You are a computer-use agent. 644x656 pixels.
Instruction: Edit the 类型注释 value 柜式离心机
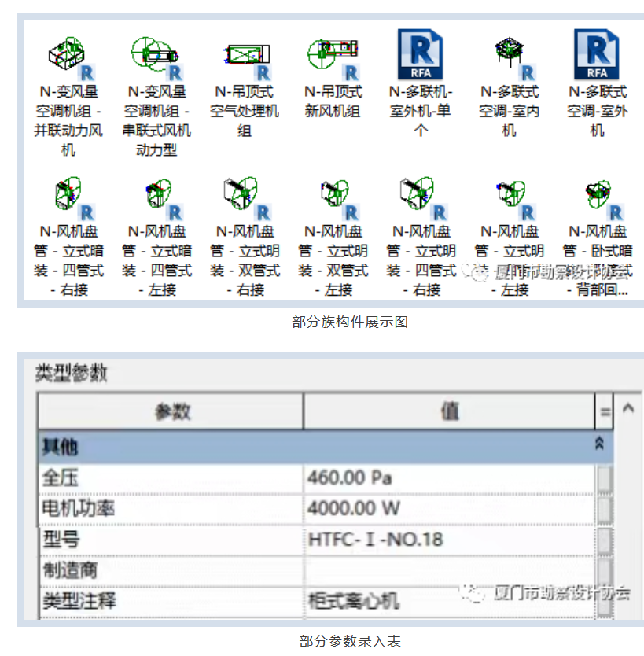coord(449,602)
